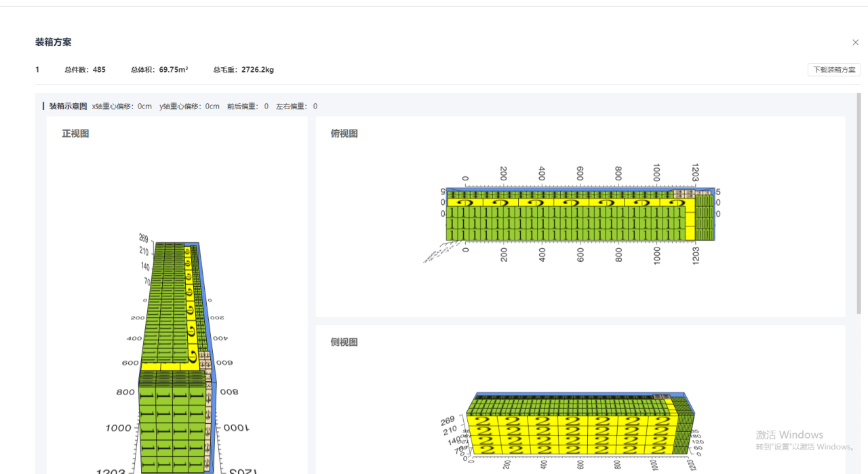The image size is (868, 474).
Task: Click the 前后偏重 value
Action: click(x=266, y=106)
